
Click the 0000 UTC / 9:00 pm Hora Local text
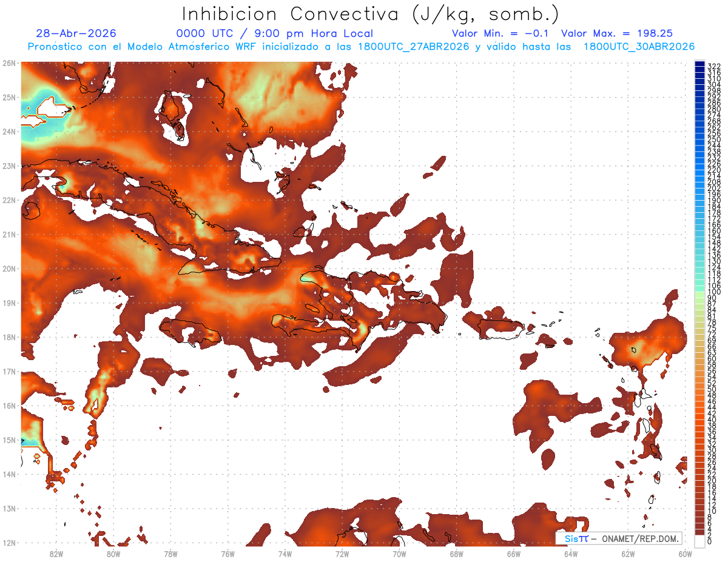point(274,33)
